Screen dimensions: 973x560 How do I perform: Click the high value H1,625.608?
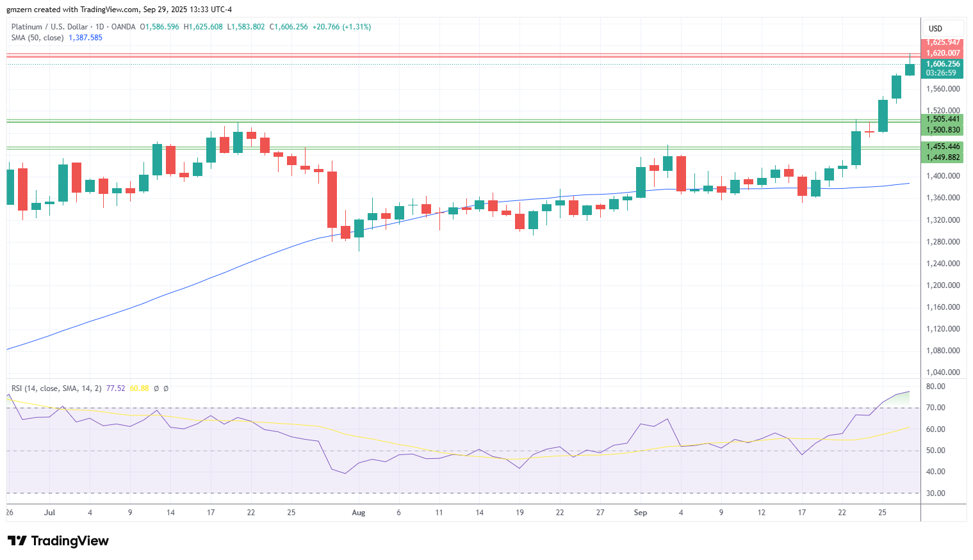coord(203,27)
